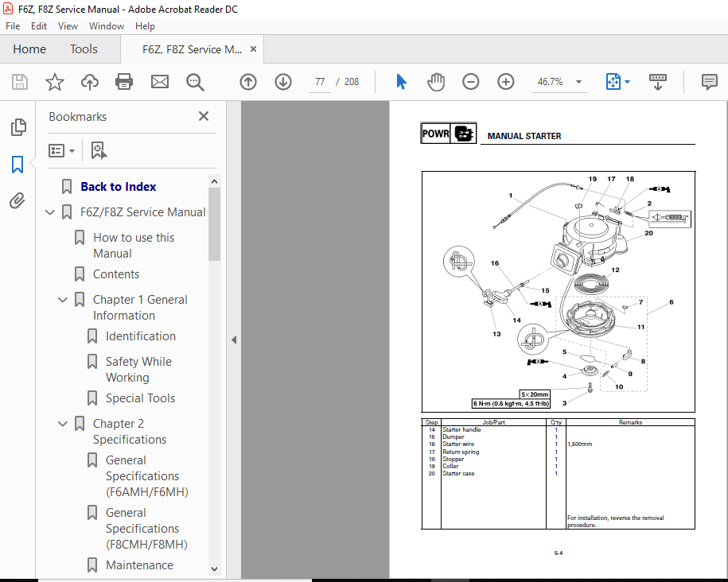Viewport: 728px width, 582px height.
Task: Print the document
Action: [124, 82]
